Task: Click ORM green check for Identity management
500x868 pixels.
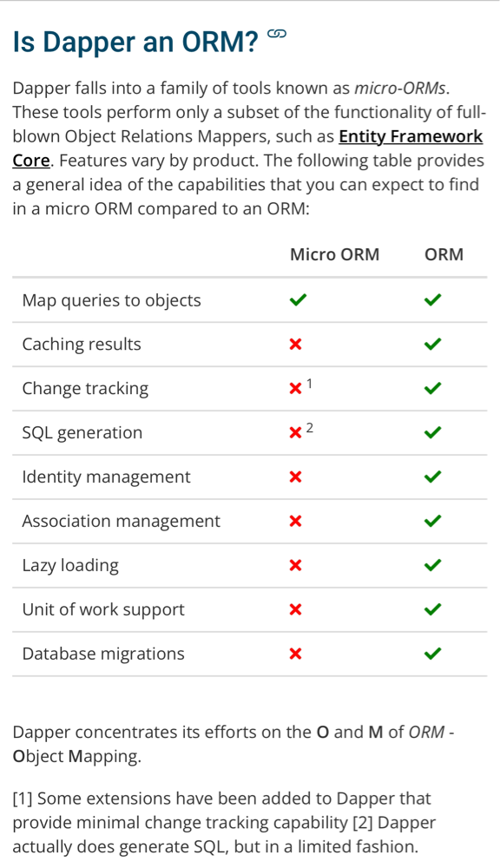Action: (432, 477)
